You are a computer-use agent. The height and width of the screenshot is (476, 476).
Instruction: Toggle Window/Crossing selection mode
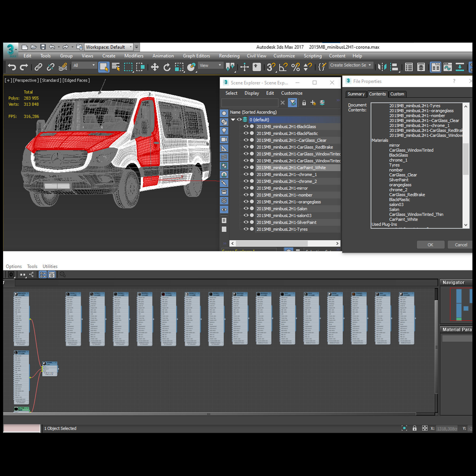pyautogui.click(x=140, y=67)
